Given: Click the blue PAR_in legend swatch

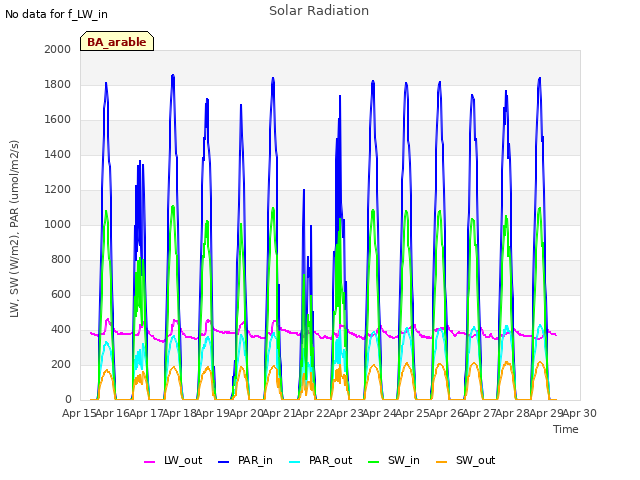Looking at the screenshot, I should click(224, 462).
